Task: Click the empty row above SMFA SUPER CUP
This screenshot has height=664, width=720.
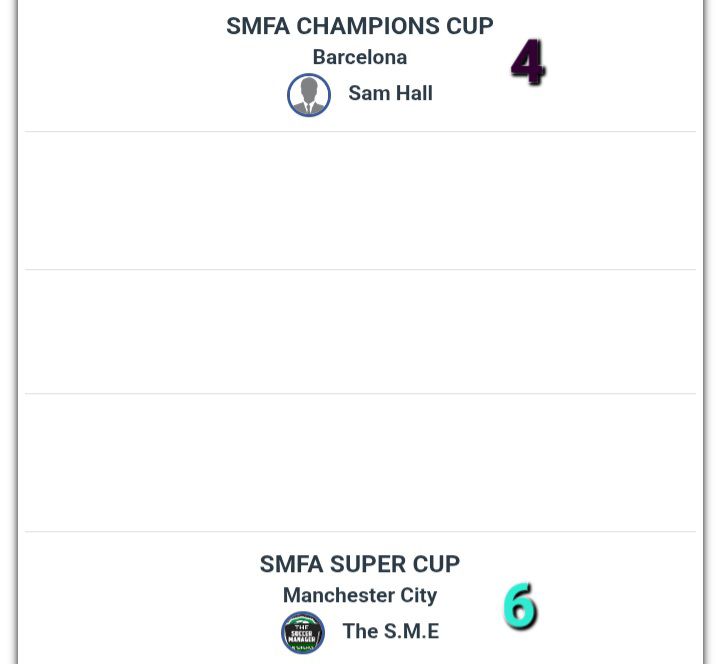Action: [x=360, y=462]
